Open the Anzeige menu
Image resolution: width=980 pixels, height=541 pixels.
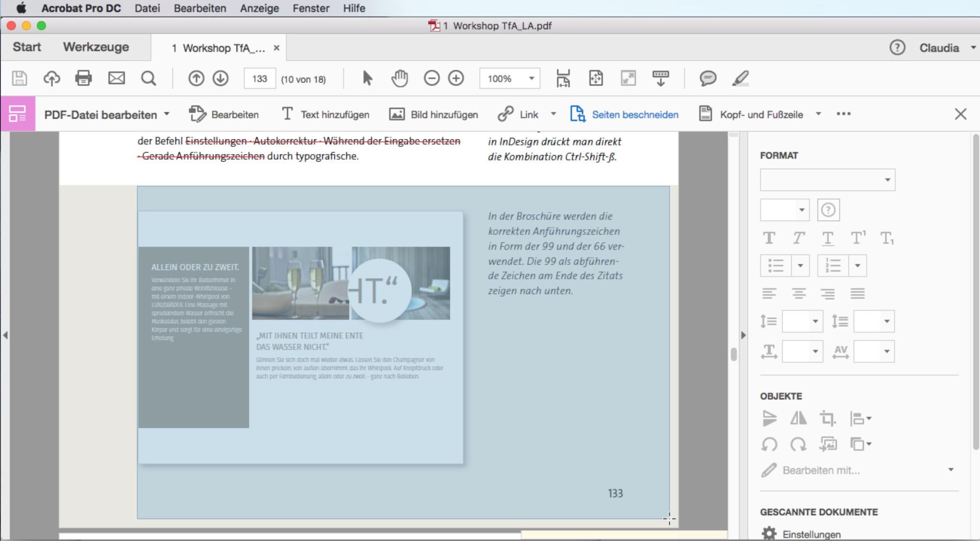[259, 8]
